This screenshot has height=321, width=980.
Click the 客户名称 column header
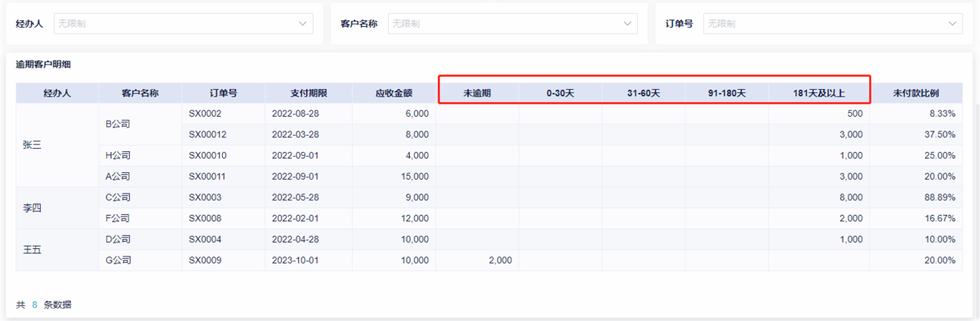140,93
